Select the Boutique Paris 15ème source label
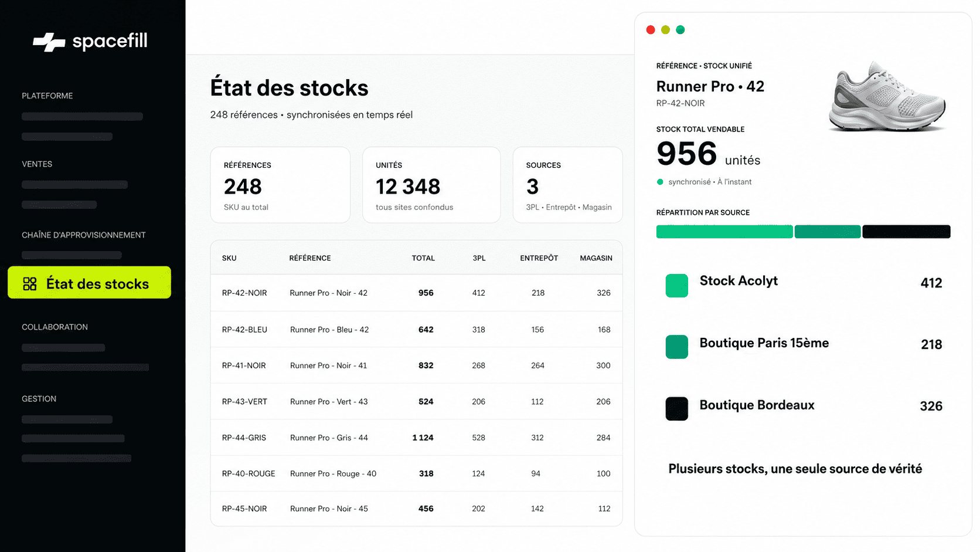 pyautogui.click(x=764, y=343)
